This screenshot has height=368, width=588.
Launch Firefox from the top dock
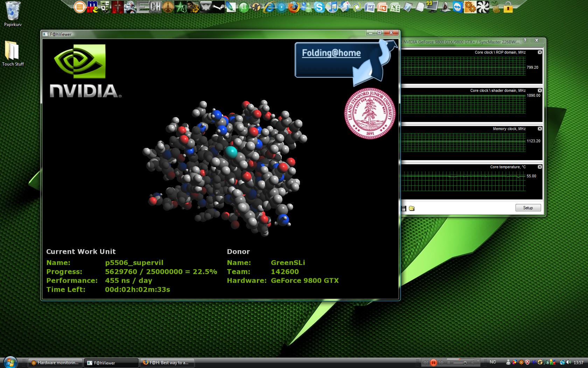[294, 7]
